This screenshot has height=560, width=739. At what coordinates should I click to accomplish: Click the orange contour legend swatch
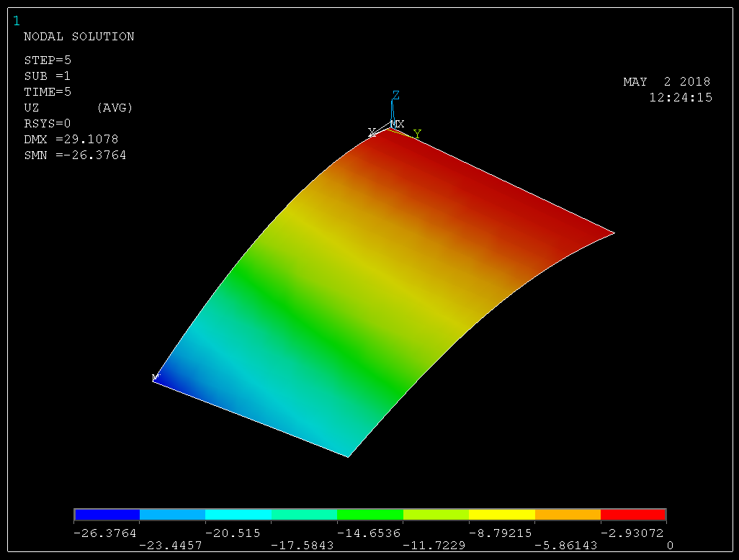click(568, 515)
